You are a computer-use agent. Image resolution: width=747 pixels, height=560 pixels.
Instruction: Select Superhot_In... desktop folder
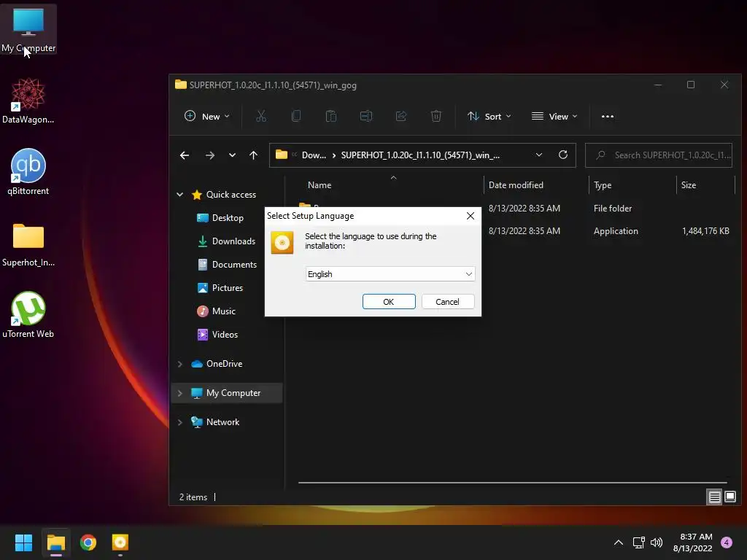click(28, 244)
